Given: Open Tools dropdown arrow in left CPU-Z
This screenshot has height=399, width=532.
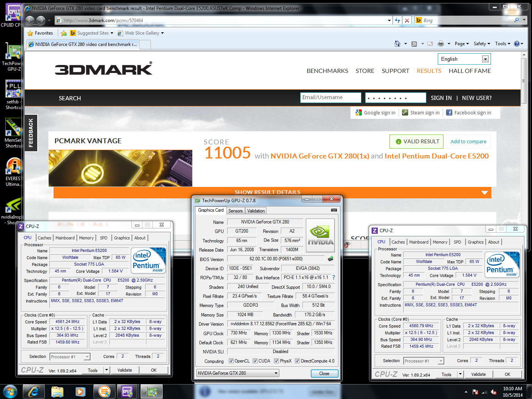Looking at the screenshot, I should (x=106, y=370).
